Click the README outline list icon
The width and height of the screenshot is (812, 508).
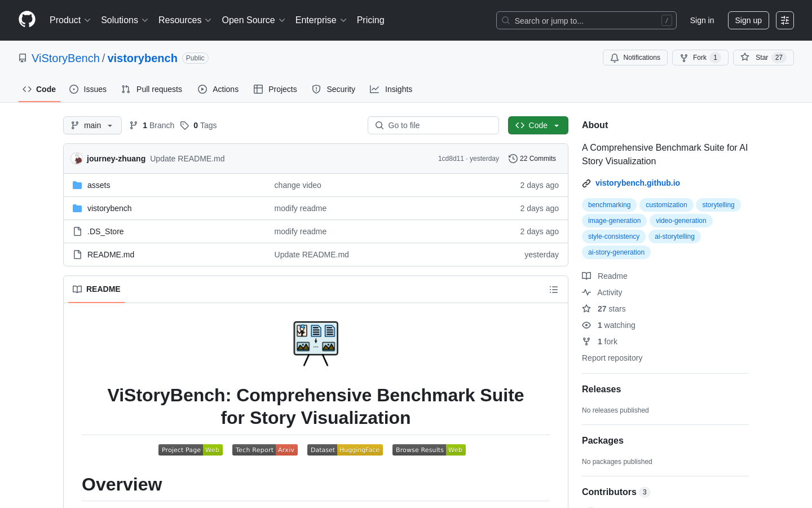click(x=554, y=290)
